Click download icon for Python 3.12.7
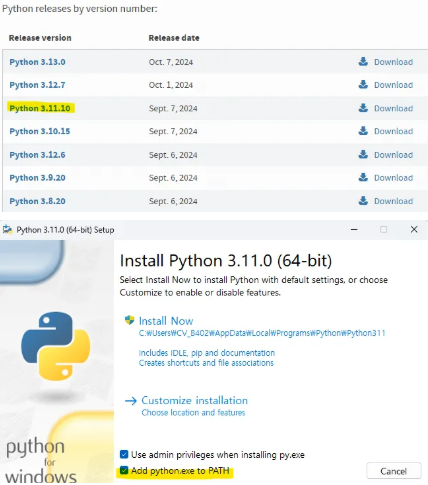 pyautogui.click(x=363, y=84)
